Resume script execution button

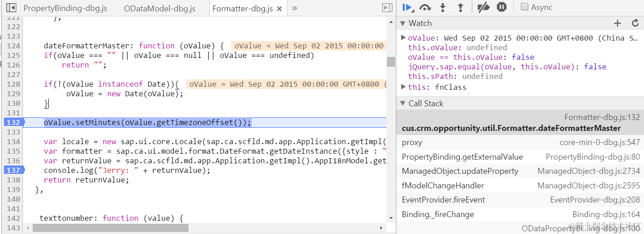408,7
